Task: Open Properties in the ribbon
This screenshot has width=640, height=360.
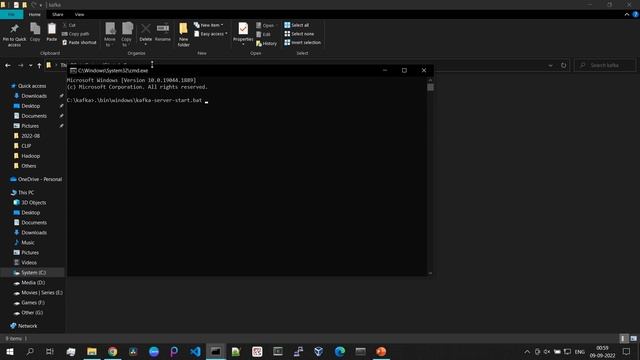Action: (x=243, y=33)
